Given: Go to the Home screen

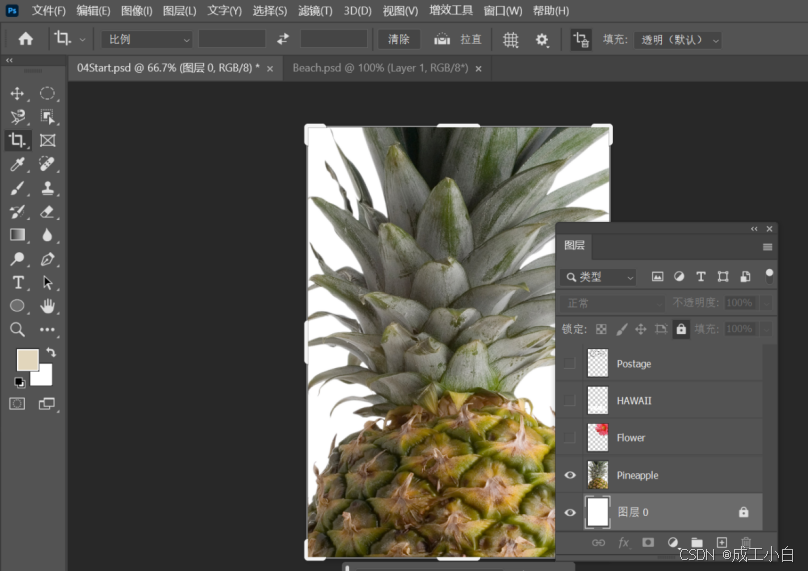Looking at the screenshot, I should point(25,39).
